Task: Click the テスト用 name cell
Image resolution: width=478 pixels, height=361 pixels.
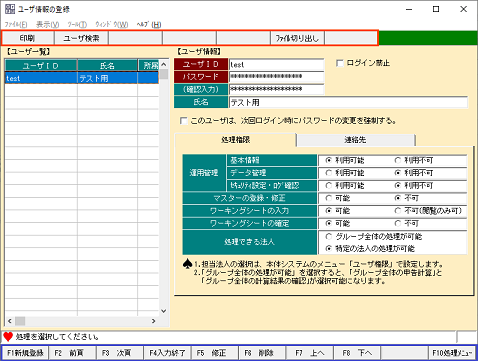Action: click(107, 78)
